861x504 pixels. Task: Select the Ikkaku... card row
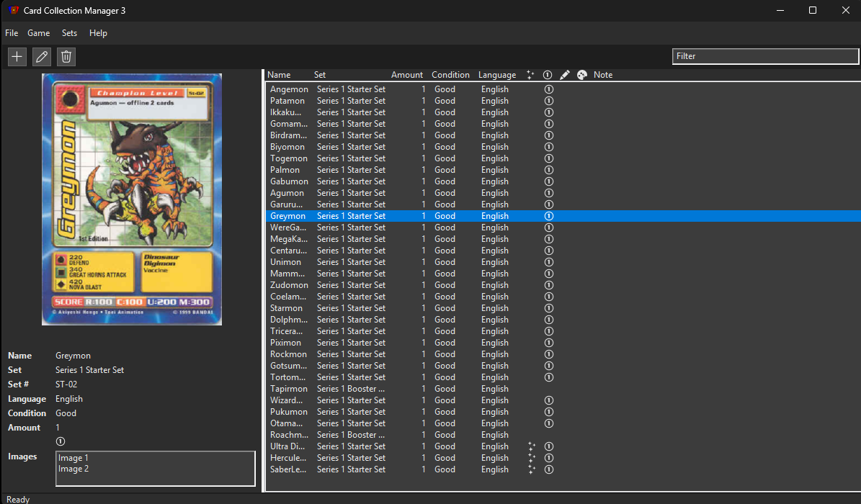click(563, 112)
